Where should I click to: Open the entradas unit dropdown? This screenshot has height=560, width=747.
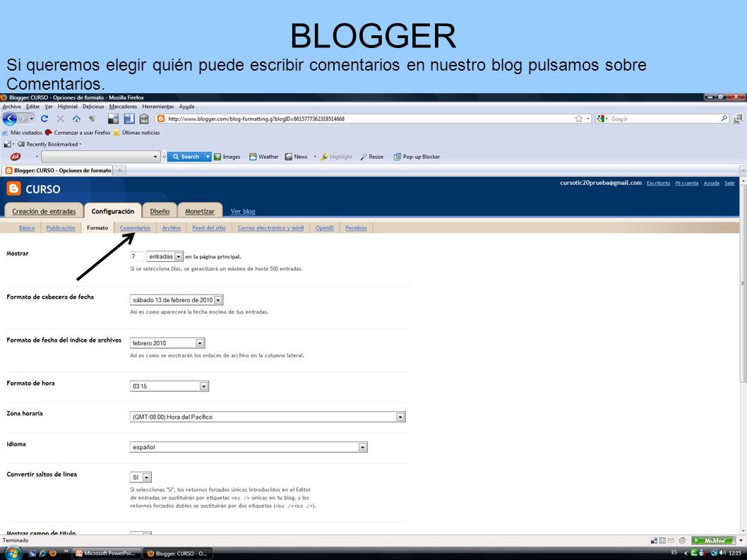pos(165,256)
